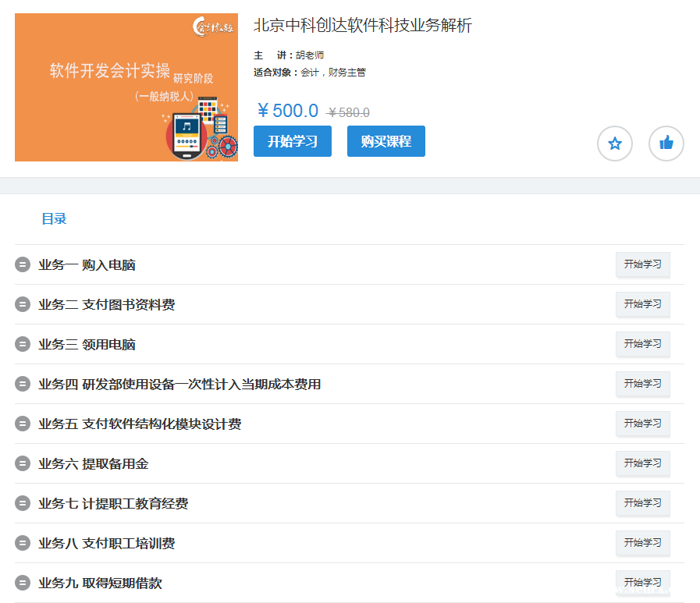Screen dimensions: 700x603
Task: Click the thumbs-up like icon
Action: click(x=666, y=144)
